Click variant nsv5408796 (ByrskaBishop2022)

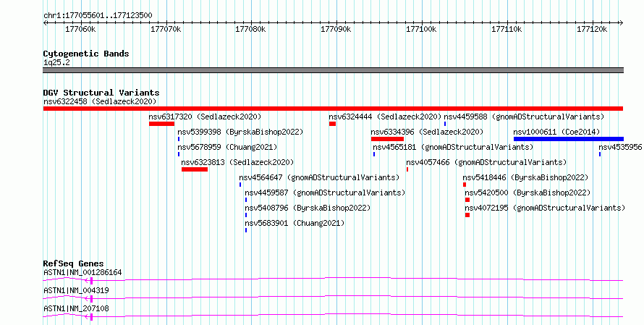pos(308,208)
